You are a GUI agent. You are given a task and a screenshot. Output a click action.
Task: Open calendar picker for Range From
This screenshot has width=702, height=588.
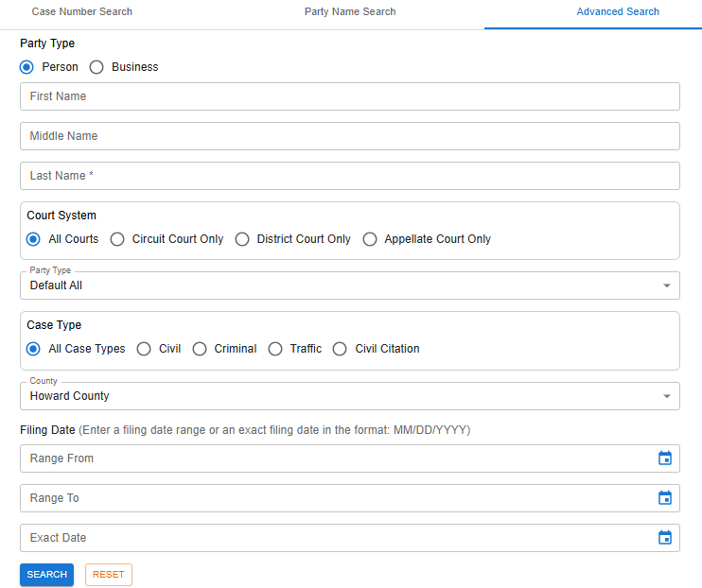pos(664,458)
